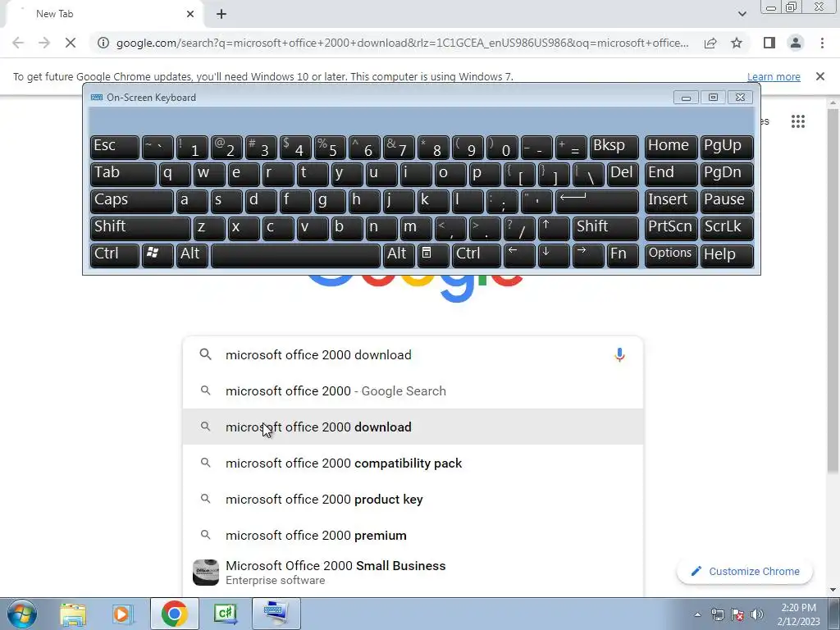Screen dimensions: 840x630
Task: Toggle right Ctrl key on On-Screen Keyboard
Action: pyautogui.click(x=477, y=255)
